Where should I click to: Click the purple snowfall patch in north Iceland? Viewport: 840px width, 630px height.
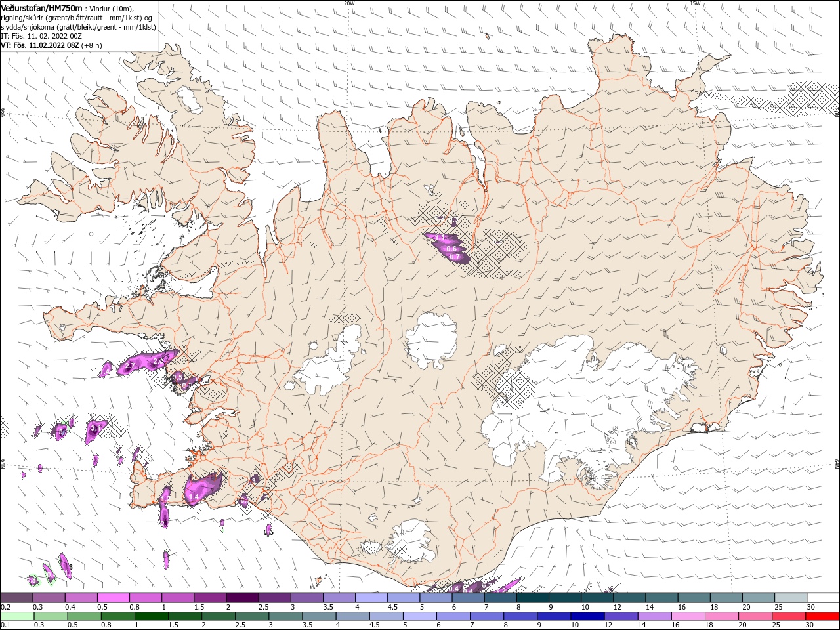tap(448, 247)
